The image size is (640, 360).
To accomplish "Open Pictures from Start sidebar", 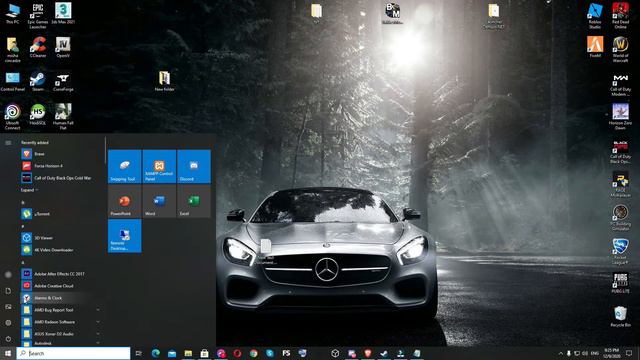I will [8, 307].
